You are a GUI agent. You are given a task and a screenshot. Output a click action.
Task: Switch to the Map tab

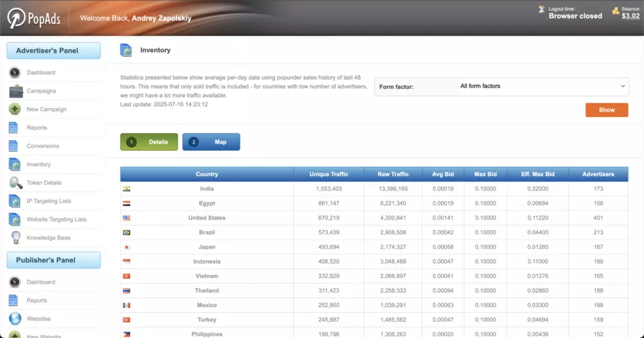[211, 142]
